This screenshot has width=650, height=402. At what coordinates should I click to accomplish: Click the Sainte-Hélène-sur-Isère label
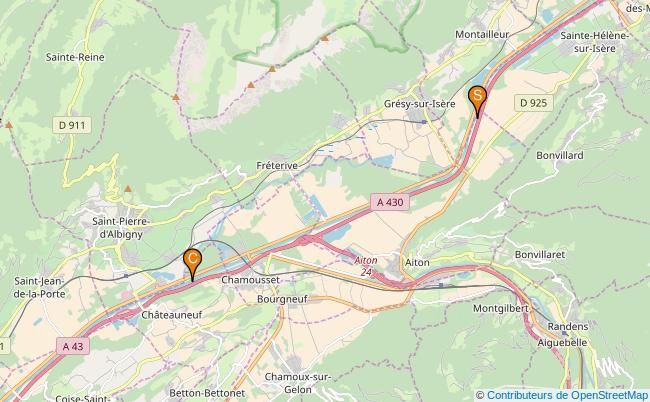594,42
